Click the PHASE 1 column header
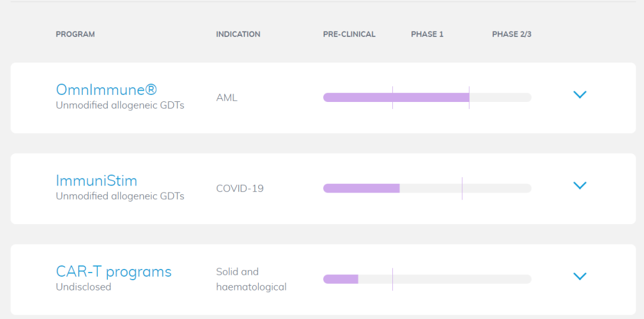644x319 pixels. pyautogui.click(x=427, y=34)
